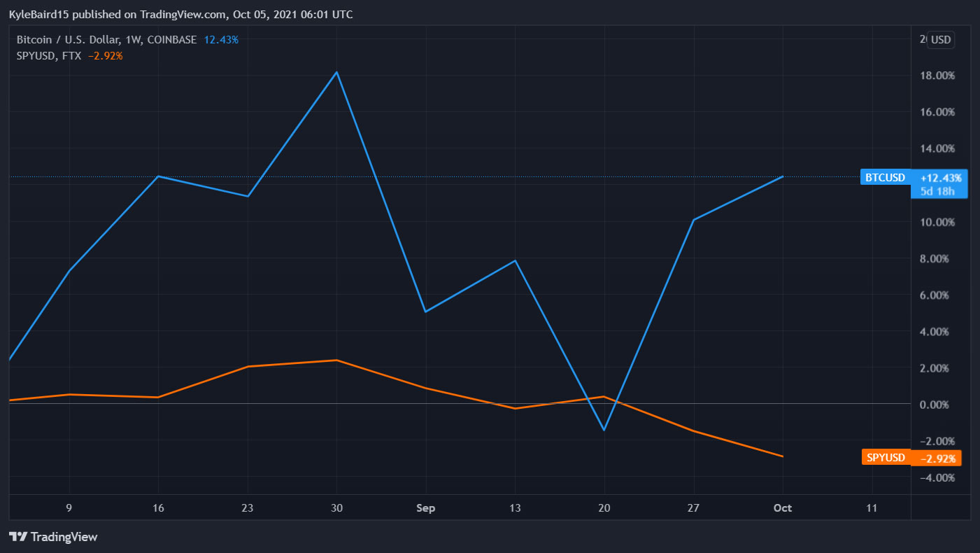Screen dimensions: 980x553
Task: Click the 0.00% level on price scale
Action: (936, 405)
